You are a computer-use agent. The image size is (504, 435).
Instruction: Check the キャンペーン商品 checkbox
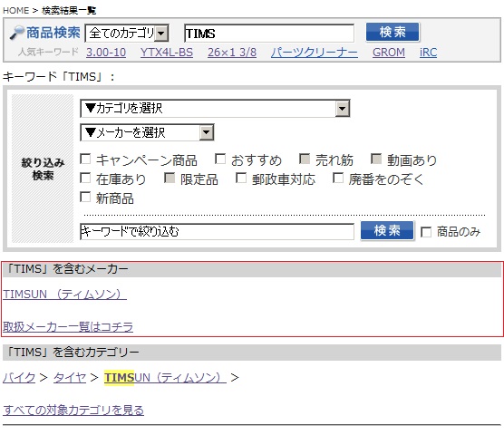click(x=85, y=159)
